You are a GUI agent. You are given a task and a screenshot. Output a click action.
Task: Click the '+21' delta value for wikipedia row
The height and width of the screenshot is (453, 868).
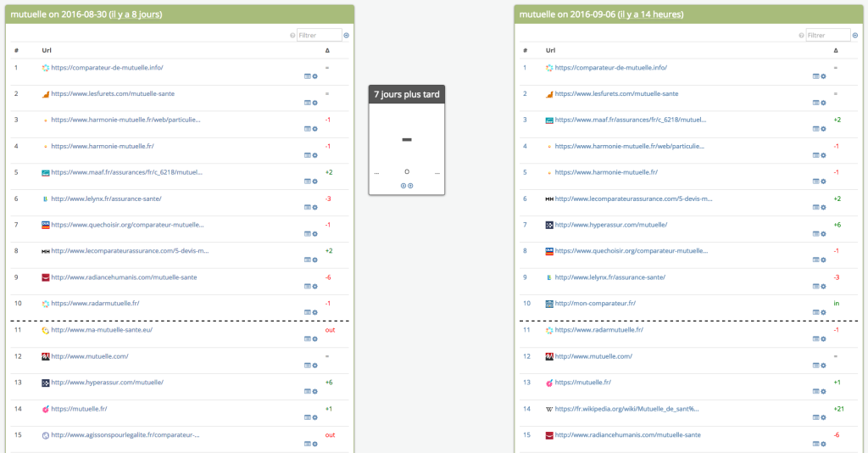click(x=838, y=409)
